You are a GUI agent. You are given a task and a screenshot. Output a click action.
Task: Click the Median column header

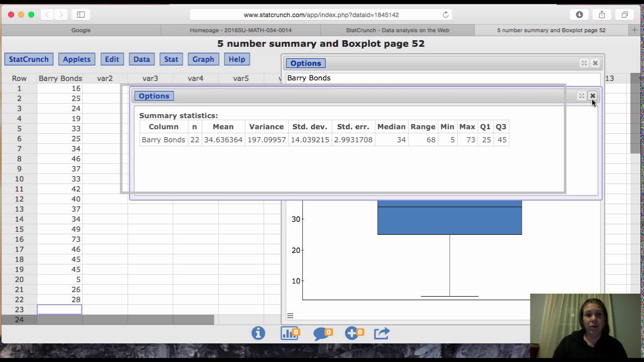[x=391, y=127]
